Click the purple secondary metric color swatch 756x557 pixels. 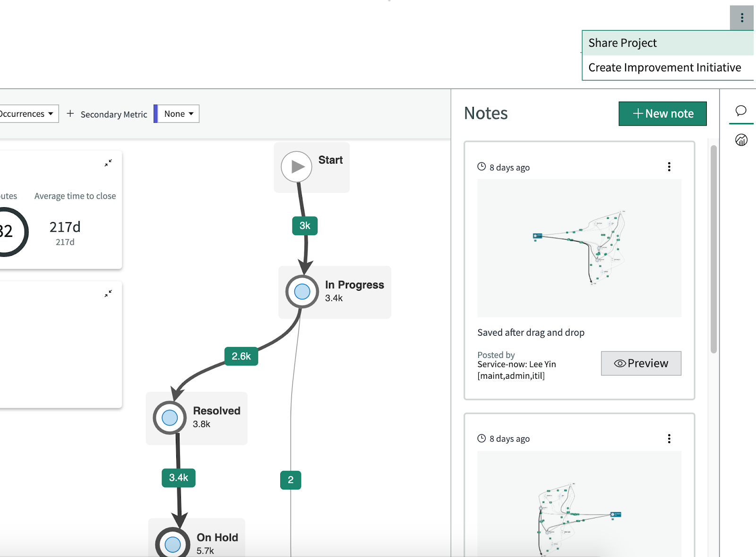click(x=155, y=114)
